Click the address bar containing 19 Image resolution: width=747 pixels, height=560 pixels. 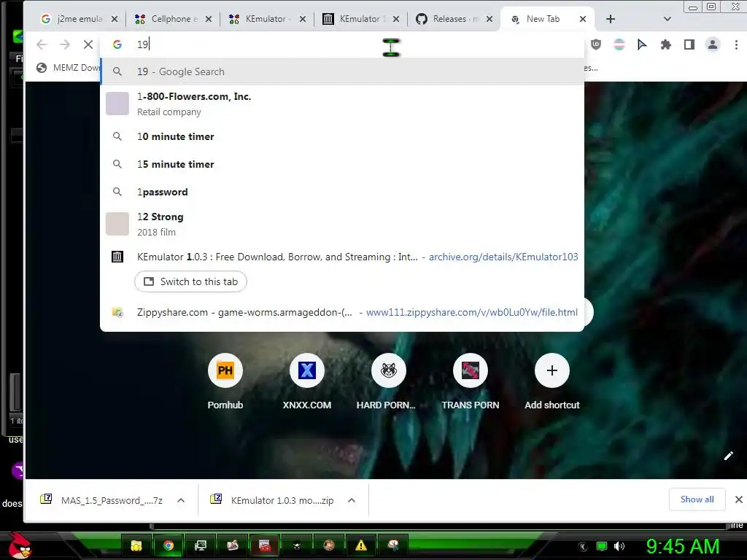click(342, 44)
